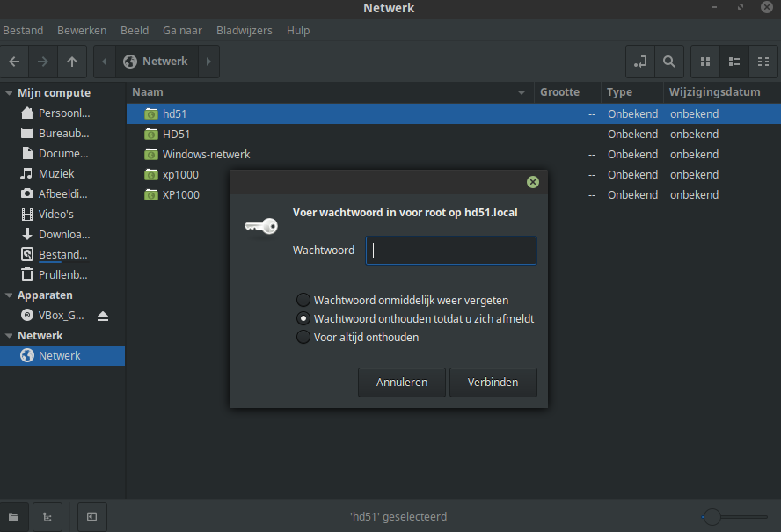Switch to compact view layout

763,62
